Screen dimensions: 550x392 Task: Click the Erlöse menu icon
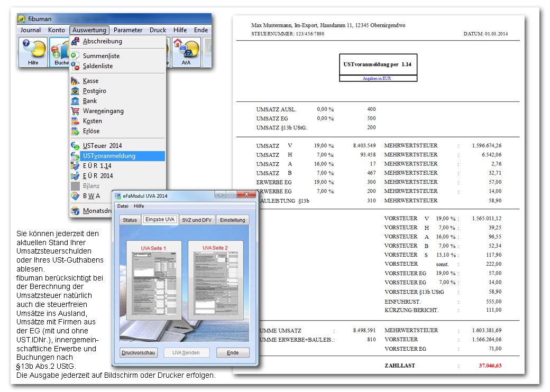[75, 131]
